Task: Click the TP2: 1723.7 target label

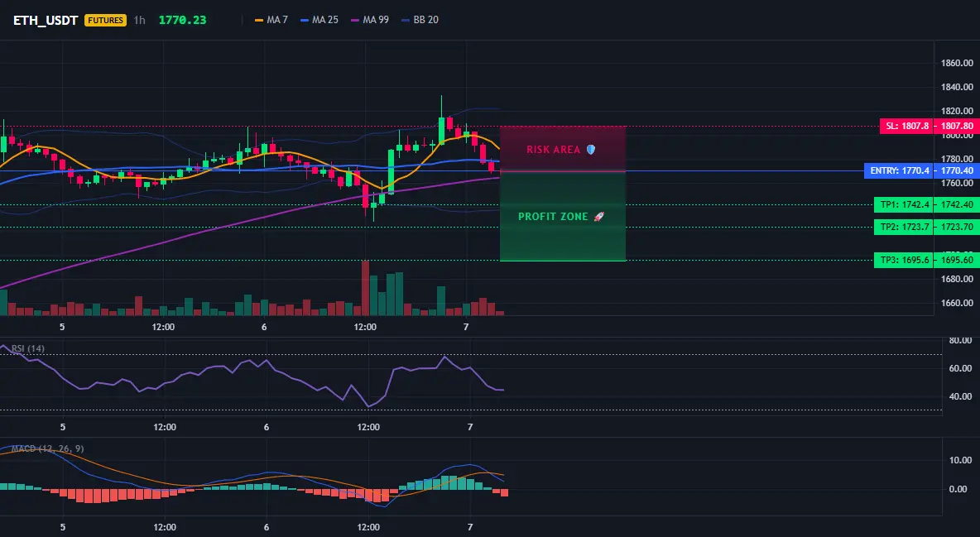Action: (904, 227)
